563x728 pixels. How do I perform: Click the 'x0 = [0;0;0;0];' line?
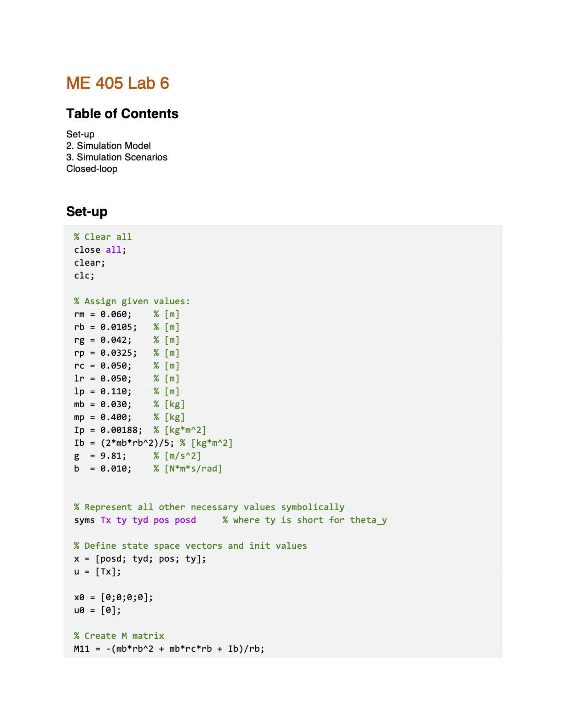tap(114, 597)
